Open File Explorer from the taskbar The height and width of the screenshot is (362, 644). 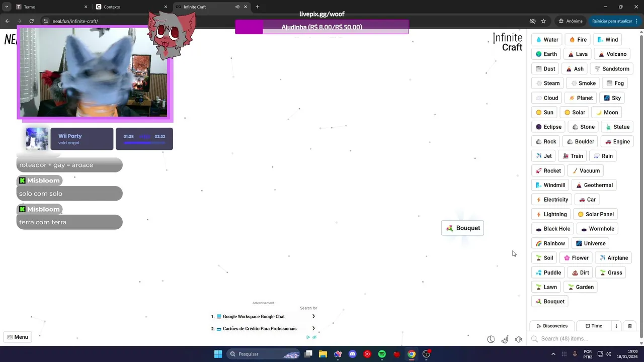tap(323, 354)
